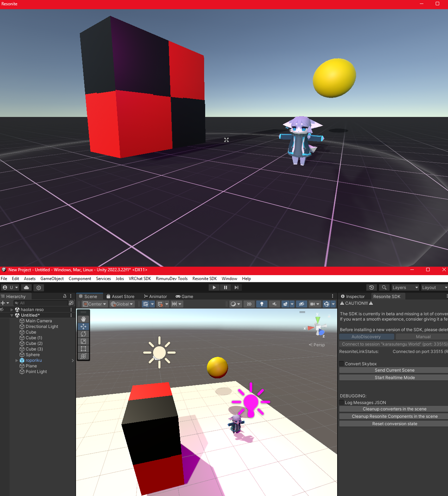Click the Step frame button
The height and width of the screenshot is (496, 448).
(236, 287)
